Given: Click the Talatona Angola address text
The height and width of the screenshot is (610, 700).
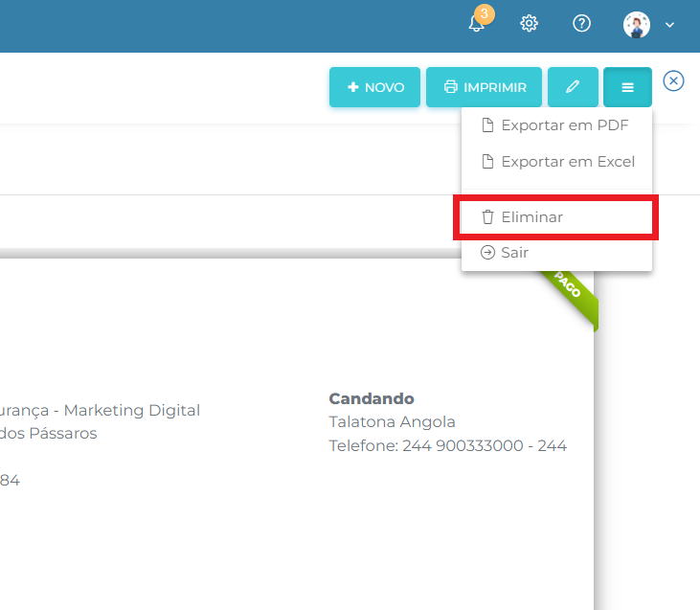Looking at the screenshot, I should pyautogui.click(x=392, y=422).
